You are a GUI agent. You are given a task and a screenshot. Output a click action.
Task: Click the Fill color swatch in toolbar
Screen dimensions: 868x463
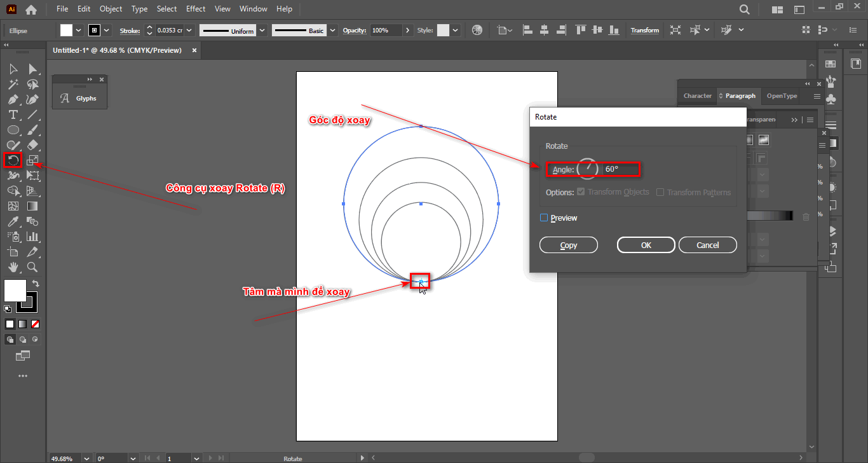[x=15, y=291]
